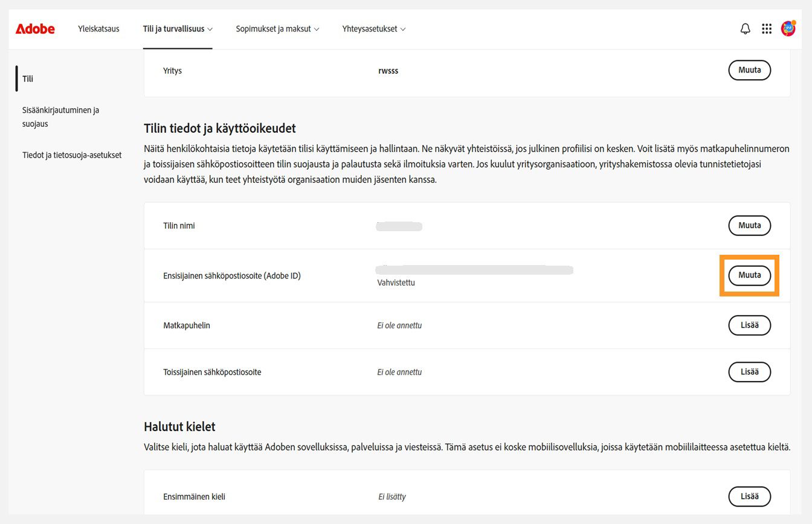Open the Adobe apps grid icon
Image resolution: width=812 pixels, height=524 pixels.
[x=766, y=28]
